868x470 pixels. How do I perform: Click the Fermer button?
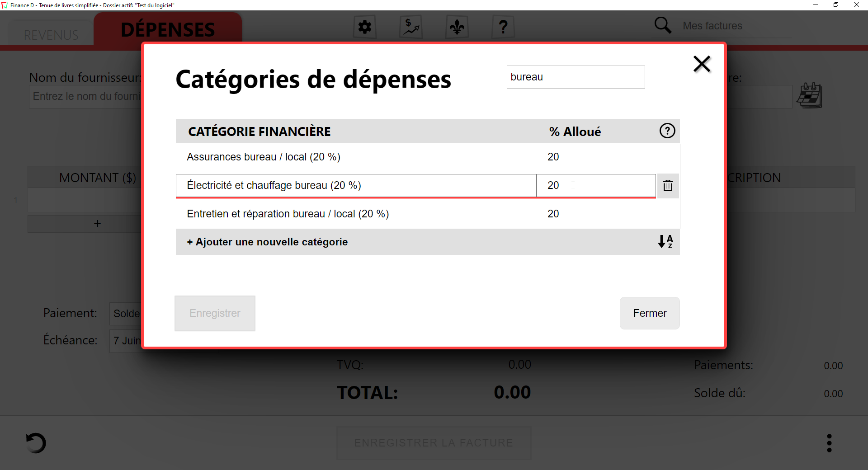click(x=650, y=313)
